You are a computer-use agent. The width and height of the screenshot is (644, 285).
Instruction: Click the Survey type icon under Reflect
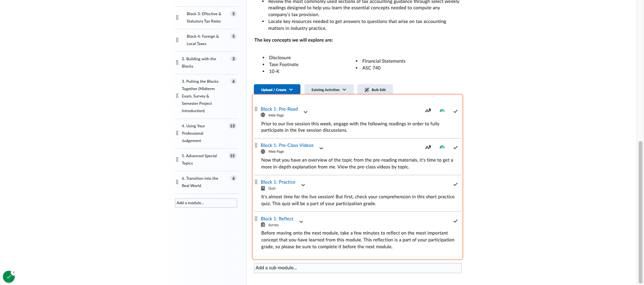[263, 225]
